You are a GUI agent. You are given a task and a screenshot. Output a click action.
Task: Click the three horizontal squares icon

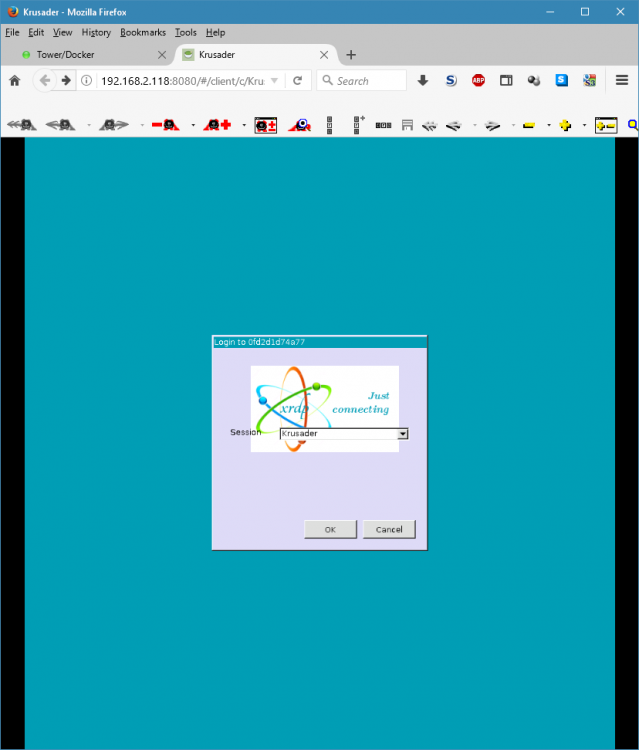pos(384,125)
